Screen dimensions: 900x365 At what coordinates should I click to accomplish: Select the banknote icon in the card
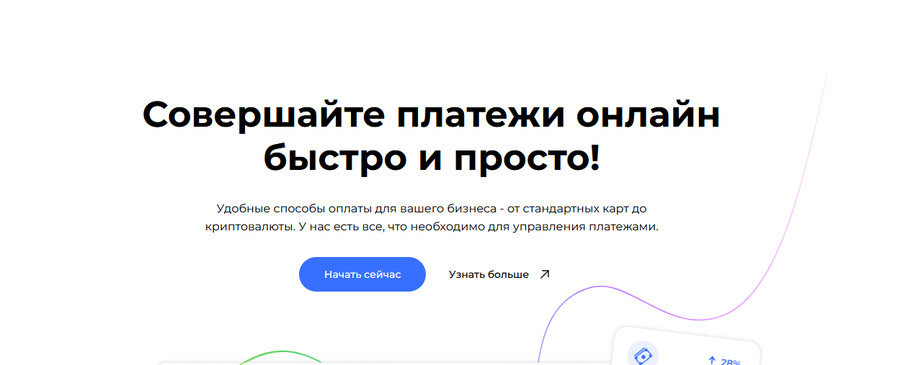point(642,356)
